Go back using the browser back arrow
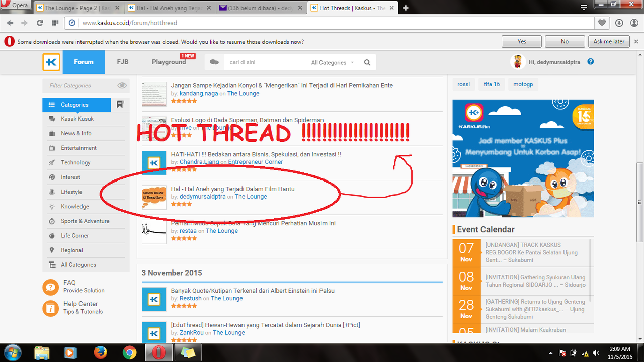The image size is (644, 362). pos(11,23)
